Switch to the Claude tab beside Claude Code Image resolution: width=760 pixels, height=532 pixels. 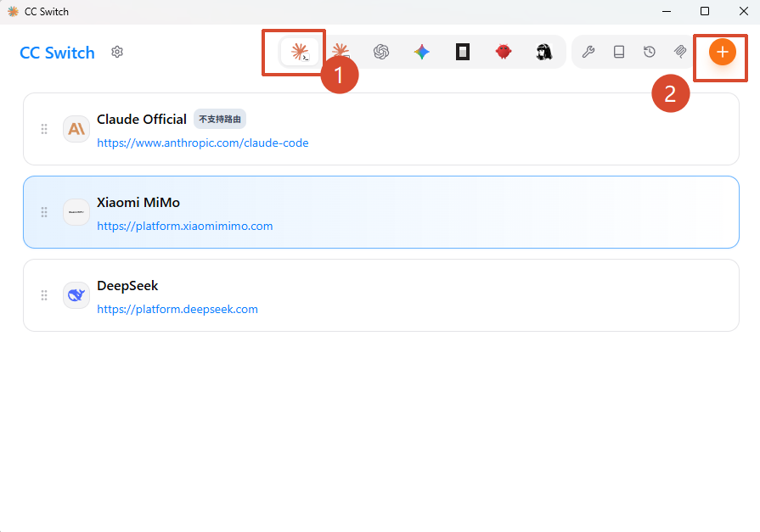pyautogui.click(x=341, y=52)
